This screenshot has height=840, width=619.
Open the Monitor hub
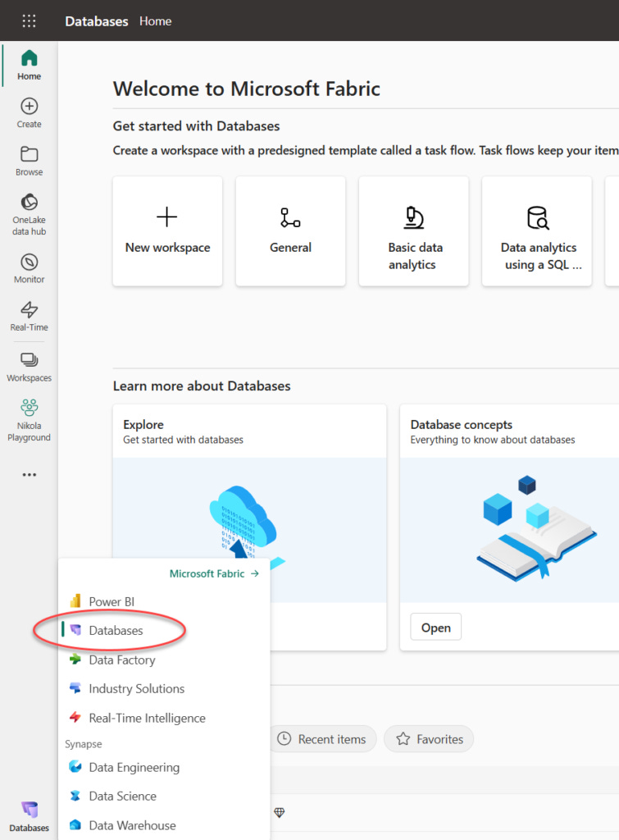29,268
